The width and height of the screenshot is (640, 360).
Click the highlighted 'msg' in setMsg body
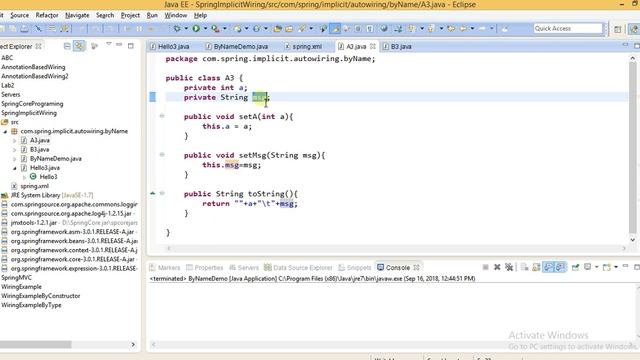232,164
